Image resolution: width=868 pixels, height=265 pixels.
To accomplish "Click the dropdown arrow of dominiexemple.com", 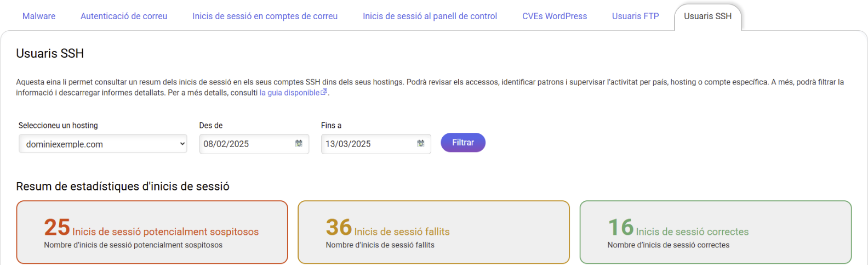I will pyautogui.click(x=182, y=144).
